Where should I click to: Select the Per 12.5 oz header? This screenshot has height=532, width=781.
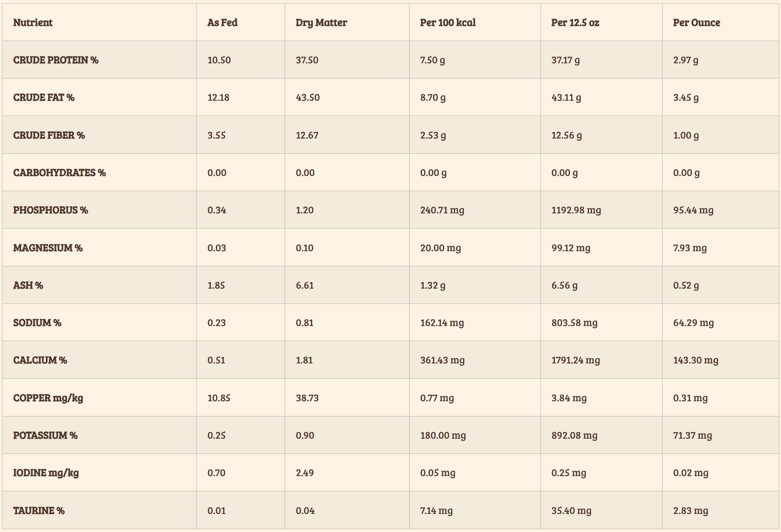coord(575,23)
